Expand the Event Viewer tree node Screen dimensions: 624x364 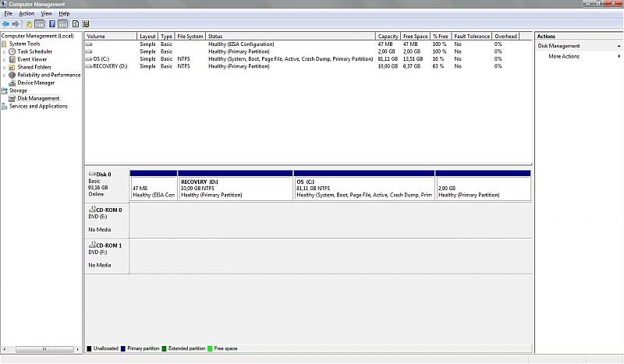(x=5, y=59)
